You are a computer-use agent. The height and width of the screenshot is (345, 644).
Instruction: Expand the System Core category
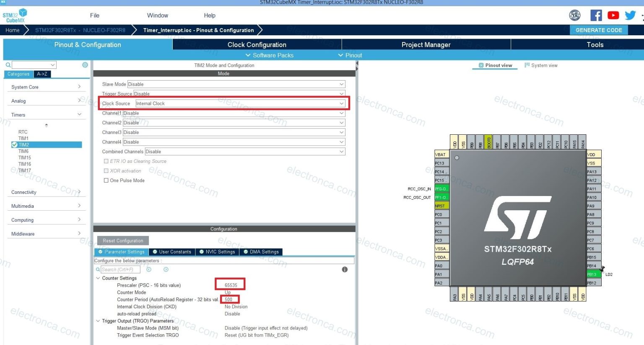(x=46, y=87)
